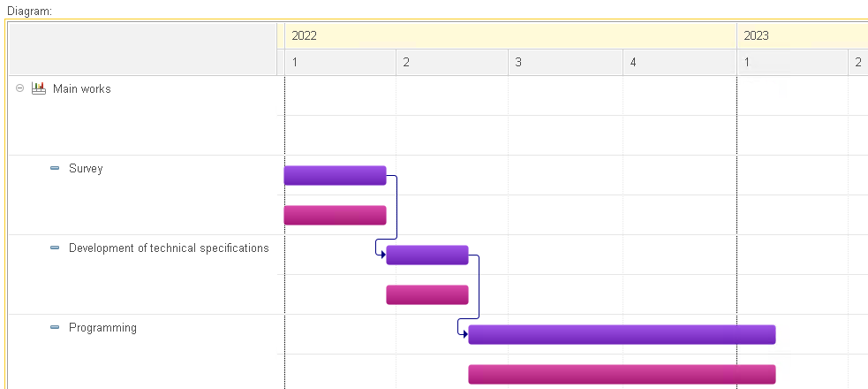
Task: Click the Main works chart icon
Action: tap(38, 88)
